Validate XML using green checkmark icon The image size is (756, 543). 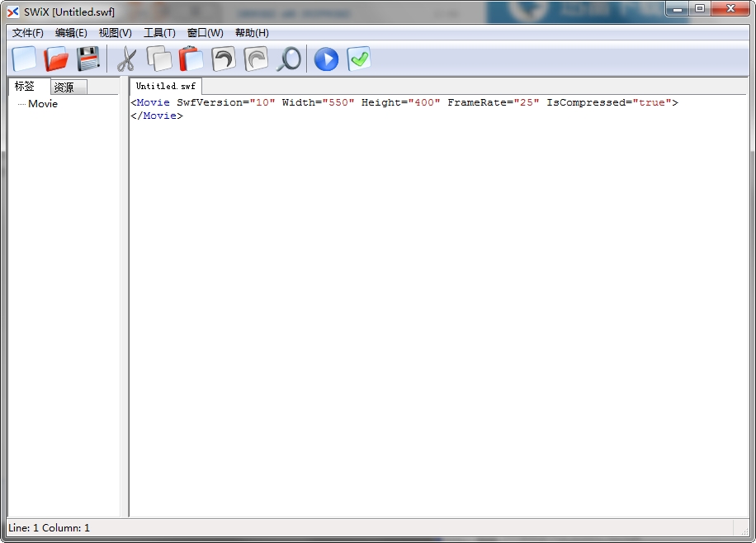[x=359, y=59]
